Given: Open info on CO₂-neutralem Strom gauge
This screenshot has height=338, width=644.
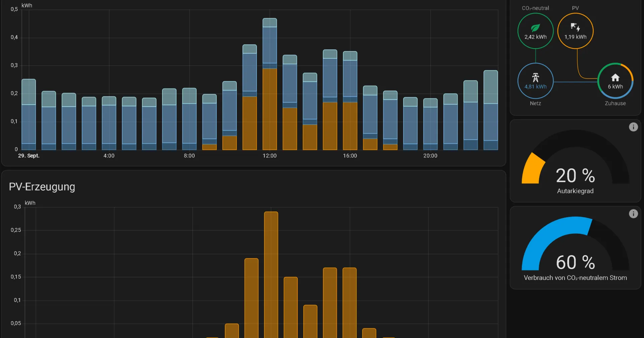Looking at the screenshot, I should point(633,214).
